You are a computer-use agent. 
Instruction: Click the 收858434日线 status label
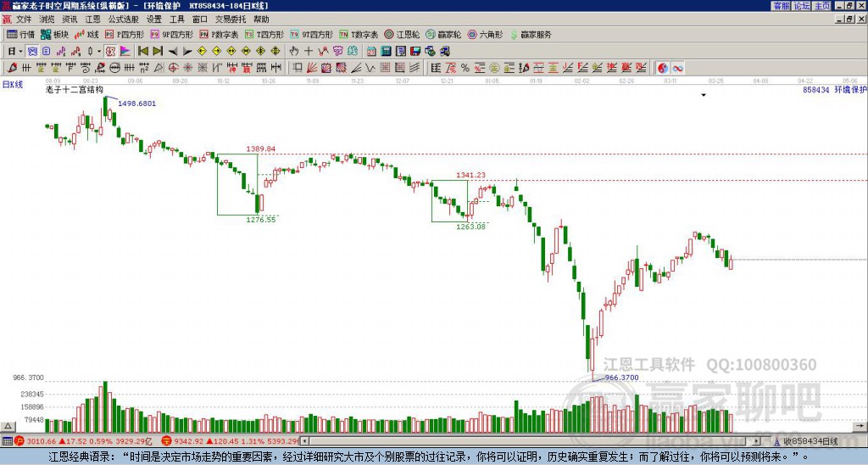(x=811, y=441)
